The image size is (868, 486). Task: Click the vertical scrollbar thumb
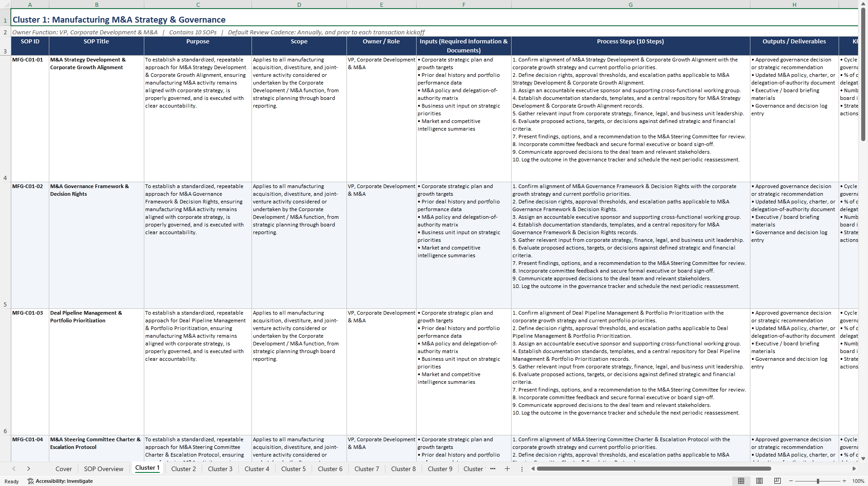click(x=863, y=75)
